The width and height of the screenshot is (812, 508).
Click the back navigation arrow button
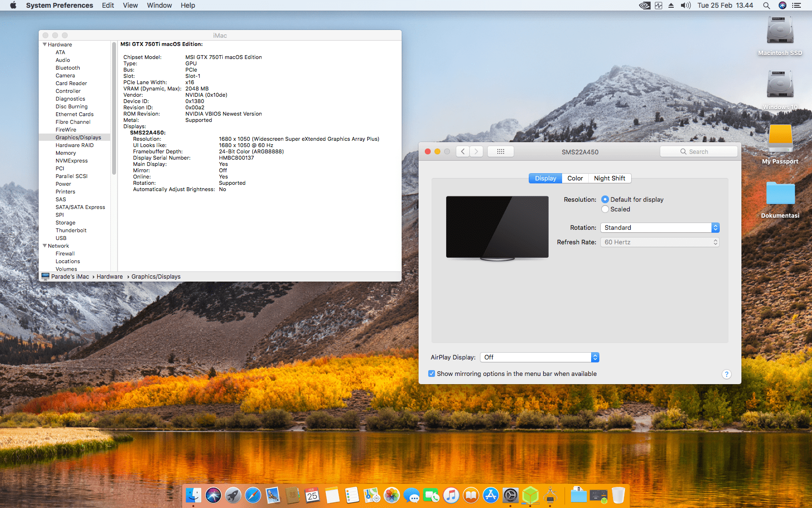tap(463, 151)
